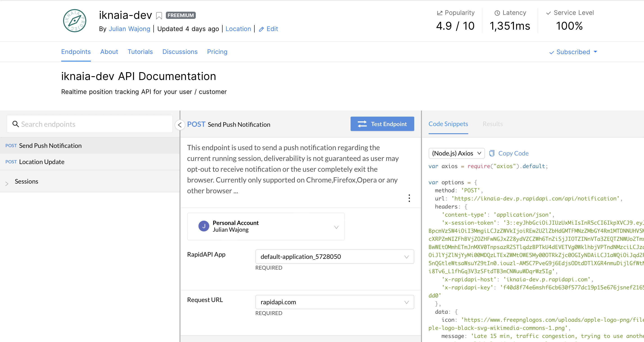Switch to the Results tab
Image resolution: width=644 pixels, height=342 pixels.
click(492, 124)
